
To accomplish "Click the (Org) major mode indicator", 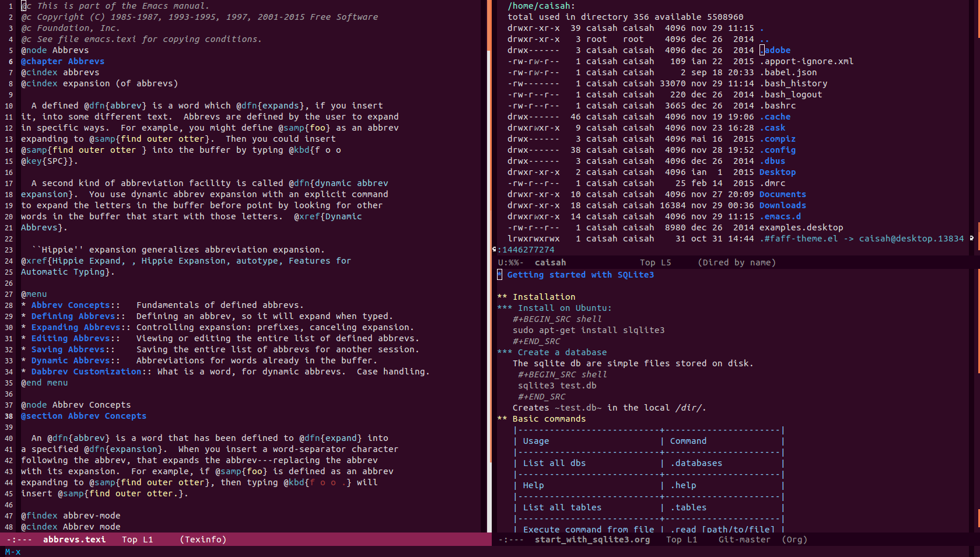I will tap(794, 540).
